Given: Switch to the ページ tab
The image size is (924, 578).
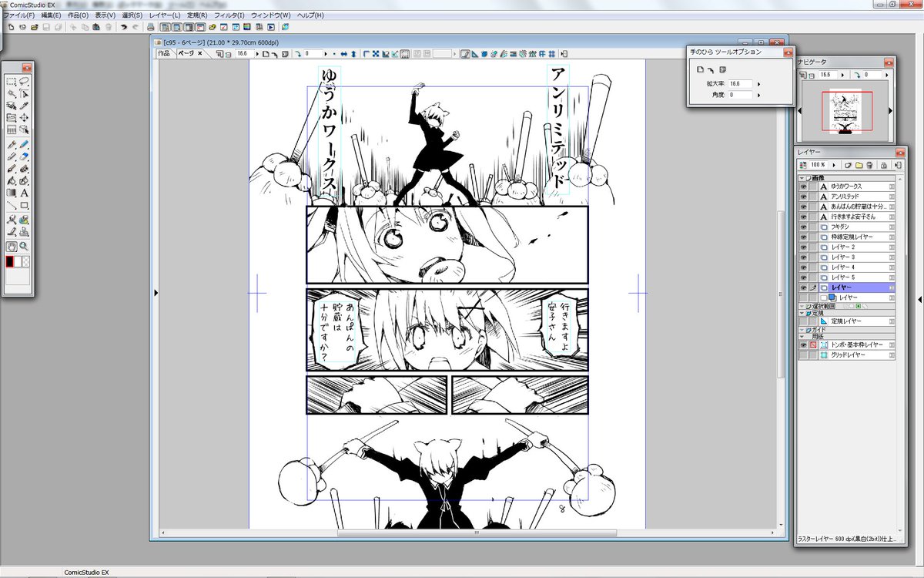Looking at the screenshot, I should pyautogui.click(x=189, y=54).
